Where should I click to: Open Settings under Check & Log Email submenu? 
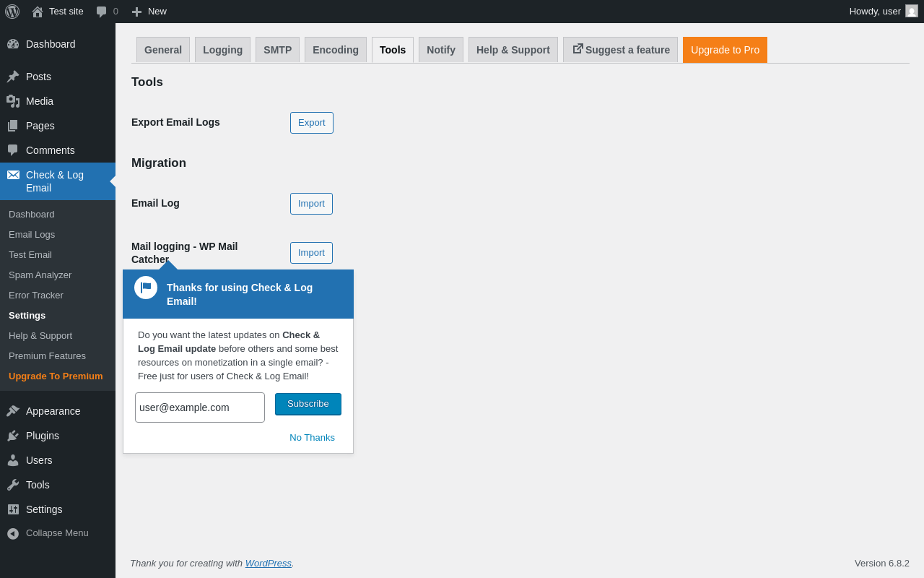pyautogui.click(x=27, y=315)
